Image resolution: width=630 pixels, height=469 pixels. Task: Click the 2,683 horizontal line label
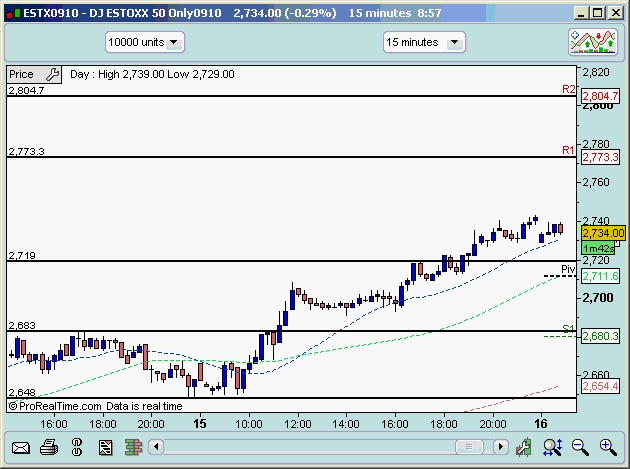point(22,326)
